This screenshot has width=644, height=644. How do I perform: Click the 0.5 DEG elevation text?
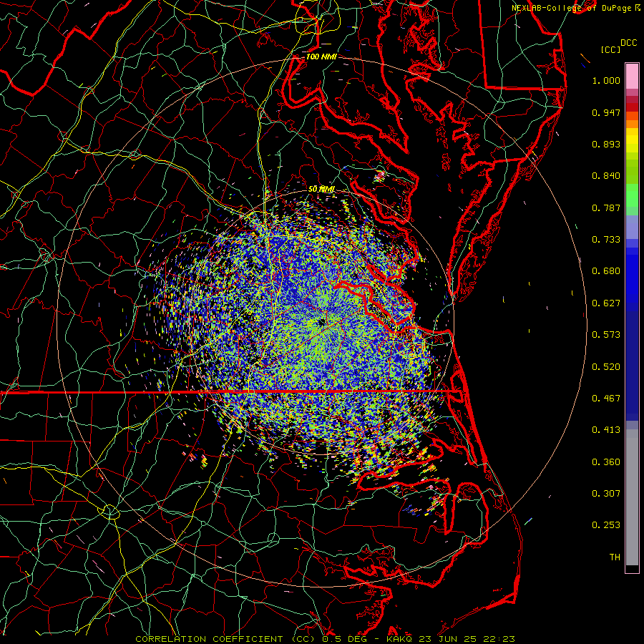click(x=344, y=639)
